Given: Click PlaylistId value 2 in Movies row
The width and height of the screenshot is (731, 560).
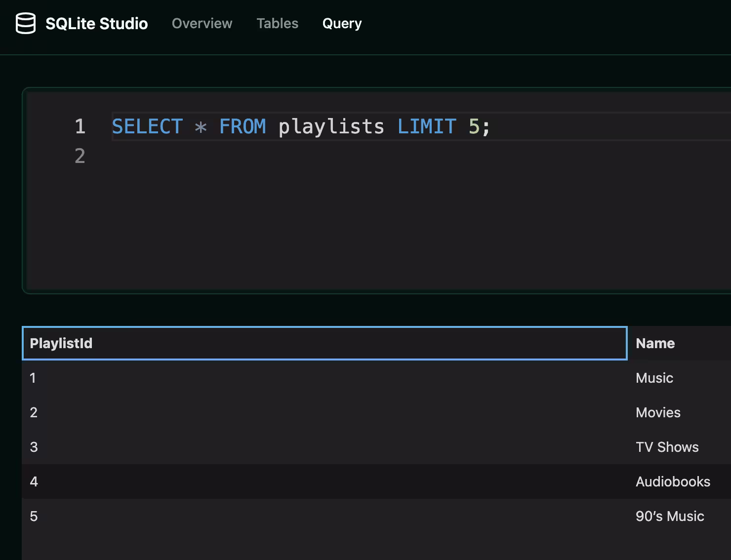Looking at the screenshot, I should point(325,412).
